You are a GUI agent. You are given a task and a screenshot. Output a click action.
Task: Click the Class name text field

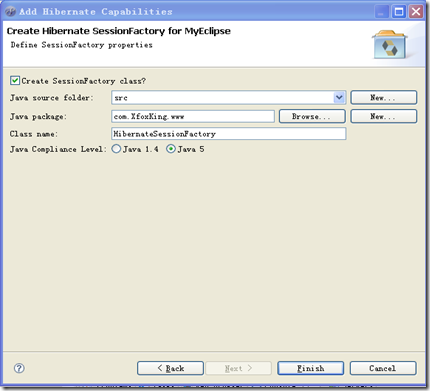coord(229,134)
